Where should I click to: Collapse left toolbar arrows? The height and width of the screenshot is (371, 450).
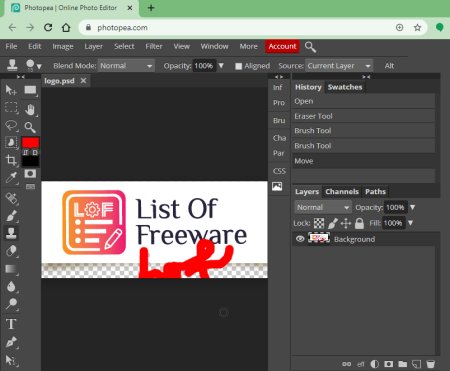pos(21,77)
